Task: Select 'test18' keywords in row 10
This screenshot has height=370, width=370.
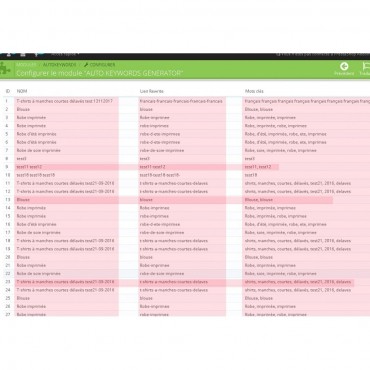Action: (251, 175)
